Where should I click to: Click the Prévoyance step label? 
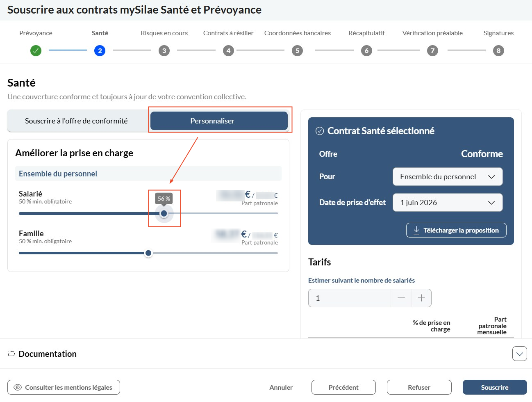pos(36,33)
